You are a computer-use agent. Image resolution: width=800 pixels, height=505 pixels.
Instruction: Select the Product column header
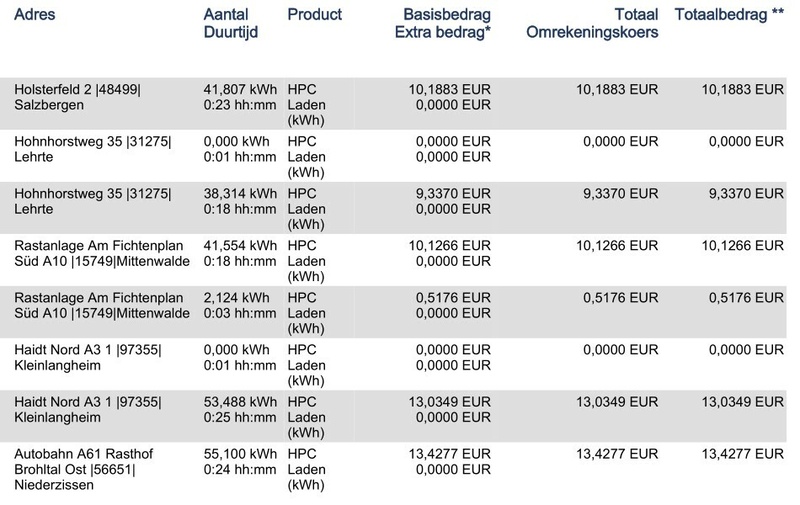pos(314,15)
